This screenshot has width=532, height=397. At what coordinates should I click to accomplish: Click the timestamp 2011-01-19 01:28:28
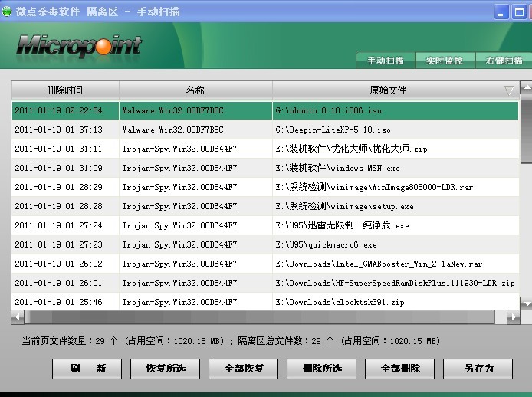(58, 206)
